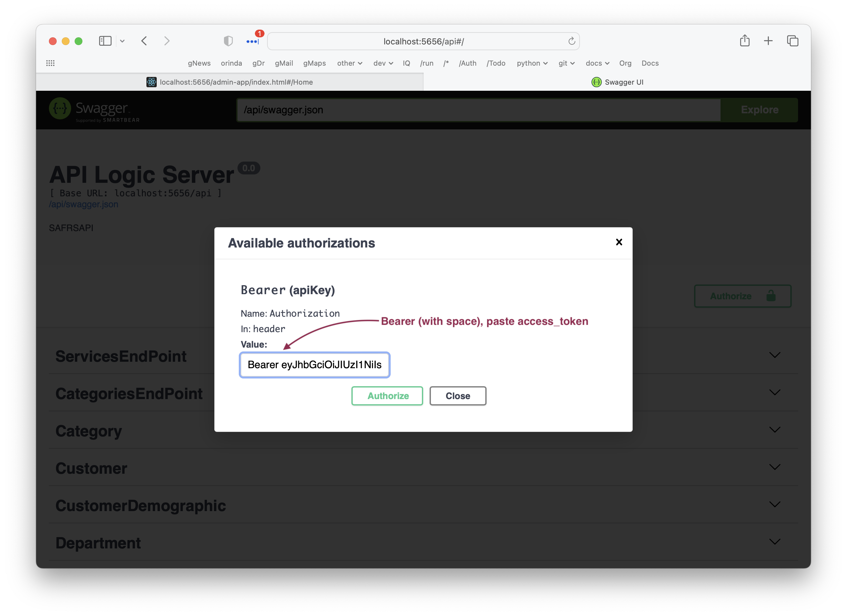Open the tab overview icon
This screenshot has width=847, height=616.
[x=793, y=41]
